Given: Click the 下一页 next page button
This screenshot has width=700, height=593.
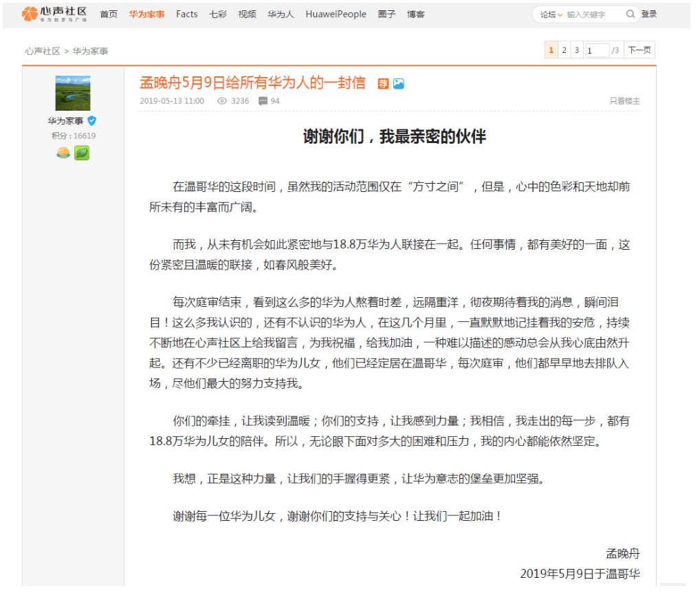Looking at the screenshot, I should pyautogui.click(x=639, y=50).
